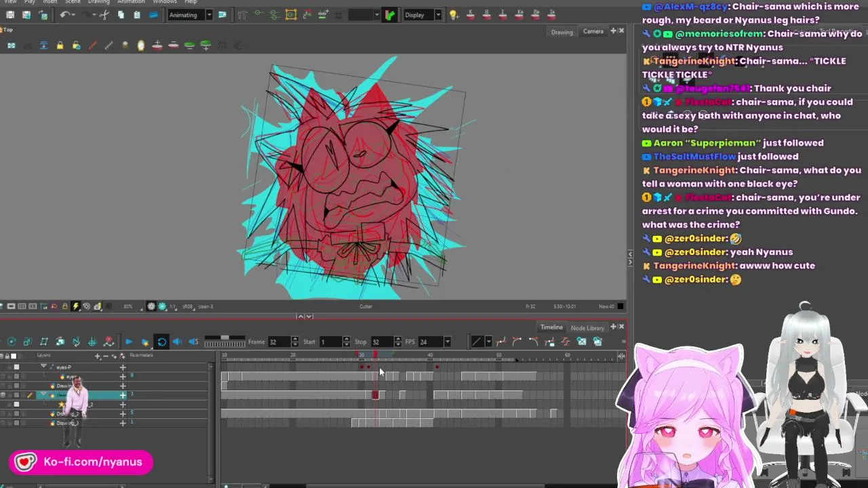Click the green arrow icon before Display
Image resolution: width=868 pixels, height=488 pixels.
(390, 15)
